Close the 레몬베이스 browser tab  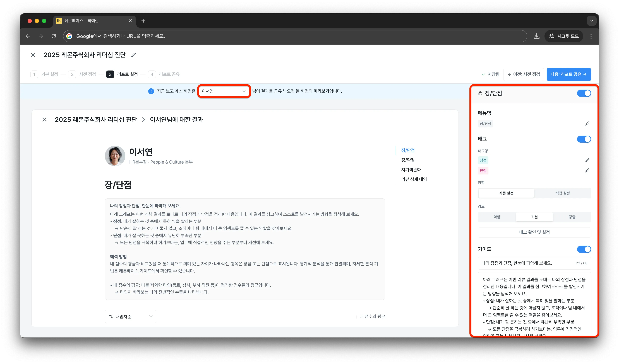point(130,21)
